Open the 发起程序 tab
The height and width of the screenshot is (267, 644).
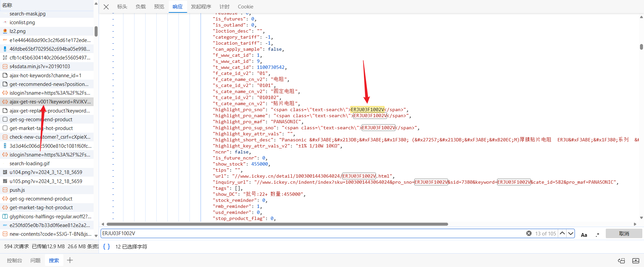coord(201,7)
